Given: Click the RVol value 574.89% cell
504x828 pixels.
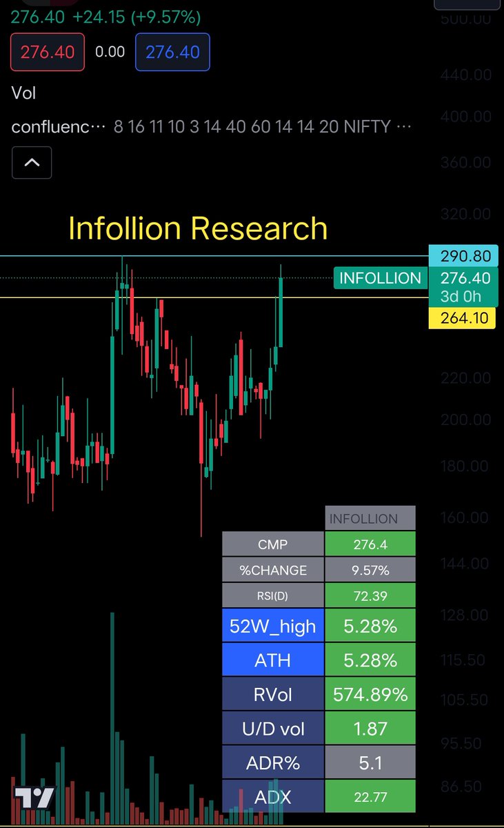Looking at the screenshot, I should (370, 694).
